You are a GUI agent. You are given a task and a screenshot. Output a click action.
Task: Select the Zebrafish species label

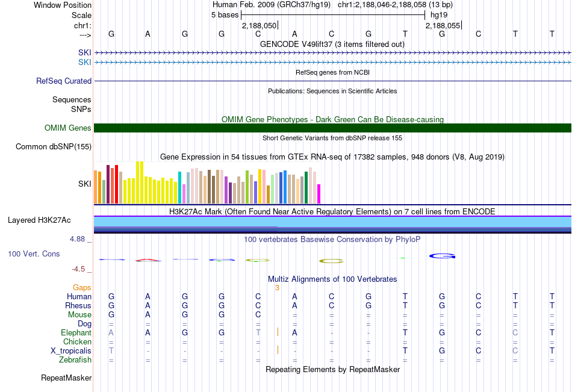pos(75,360)
